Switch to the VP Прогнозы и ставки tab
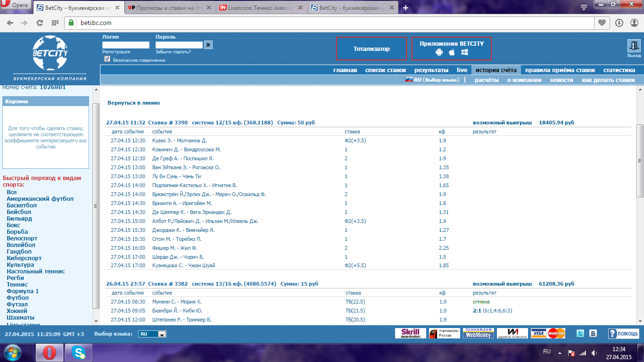 (170, 8)
